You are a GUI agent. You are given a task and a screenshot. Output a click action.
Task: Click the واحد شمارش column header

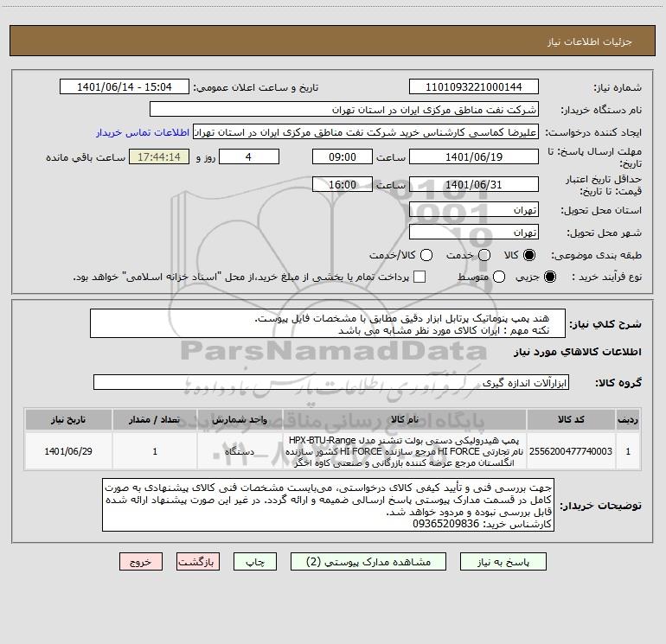tap(240, 419)
